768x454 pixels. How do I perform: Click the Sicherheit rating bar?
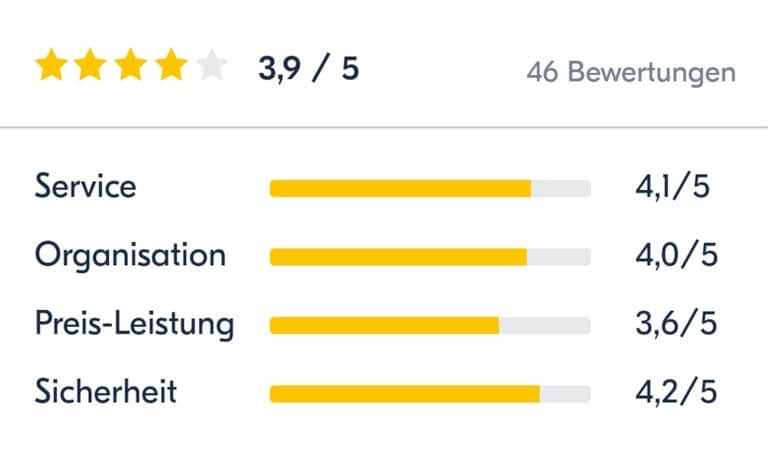tap(430, 394)
